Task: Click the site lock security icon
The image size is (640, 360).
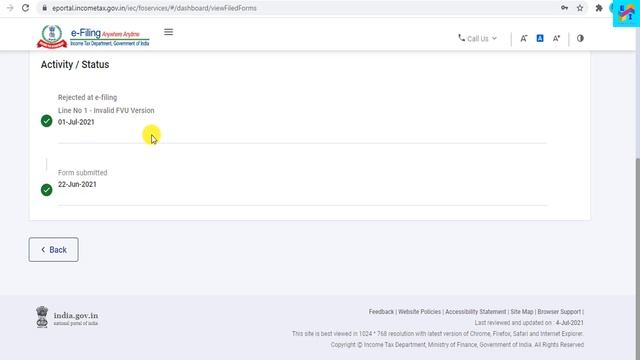Action: 44,8
